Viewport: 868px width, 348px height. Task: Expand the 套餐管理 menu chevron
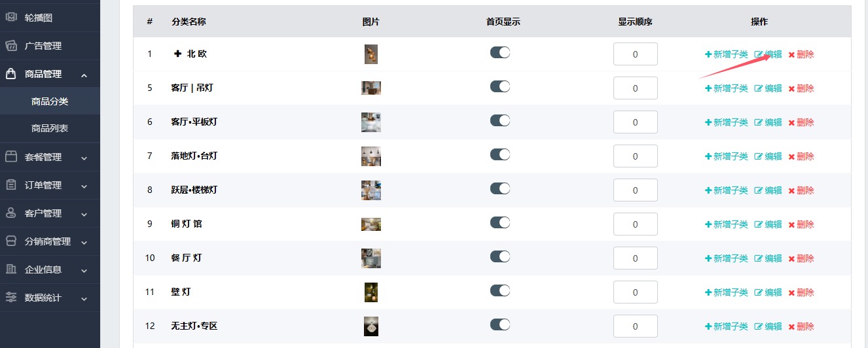coord(84,158)
